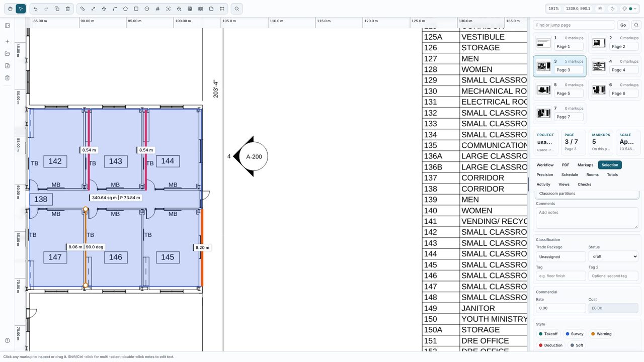
Task: Open help at bottom-left corner
Action: (x=8, y=341)
